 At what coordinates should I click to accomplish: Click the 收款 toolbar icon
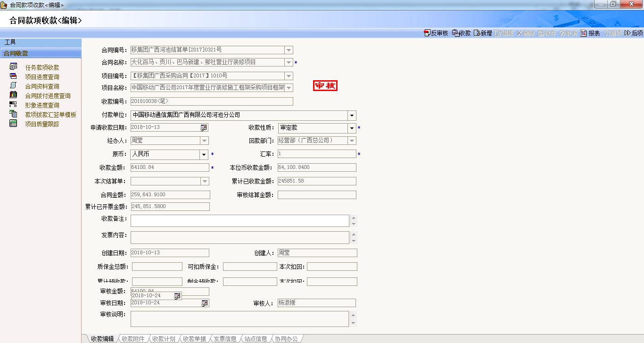pyautogui.click(x=455, y=33)
